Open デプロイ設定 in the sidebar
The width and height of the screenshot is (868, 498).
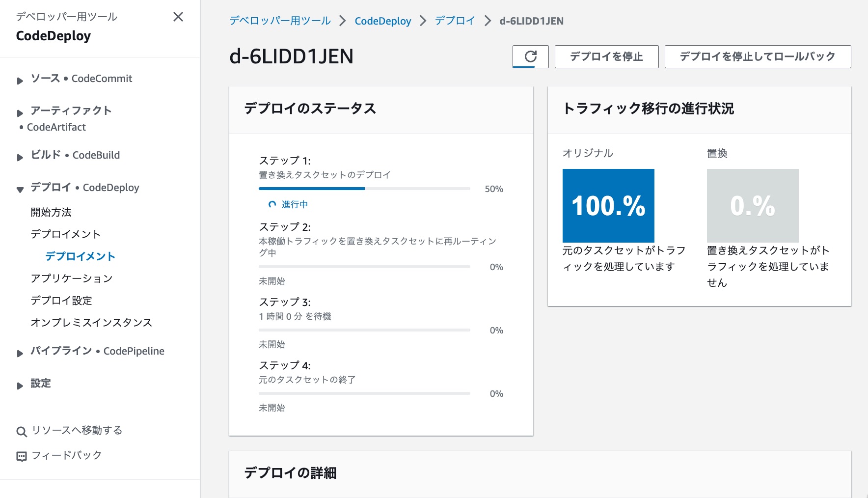[61, 301]
